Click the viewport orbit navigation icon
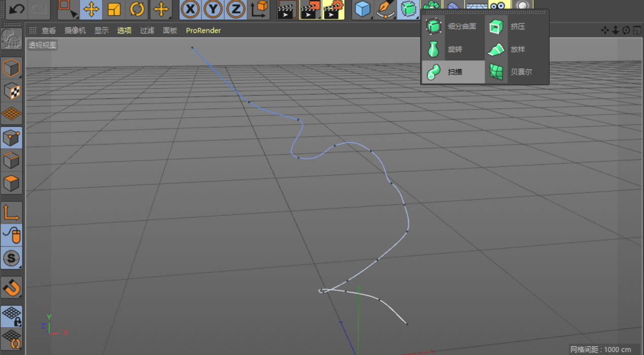Screen dimensions: 644x355 [626, 30]
